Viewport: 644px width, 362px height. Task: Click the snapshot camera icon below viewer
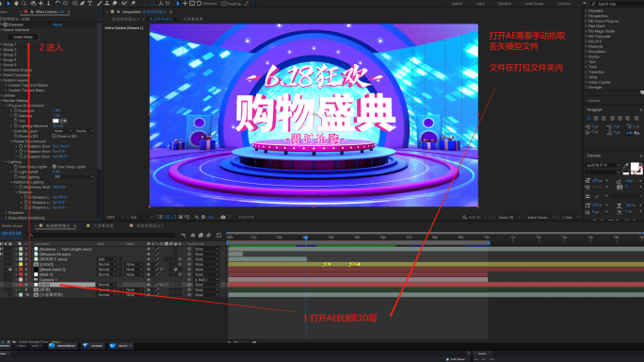pyautogui.click(x=223, y=217)
